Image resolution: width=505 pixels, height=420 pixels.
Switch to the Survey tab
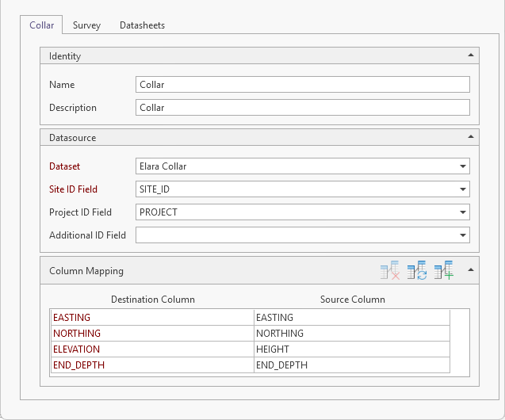point(86,25)
